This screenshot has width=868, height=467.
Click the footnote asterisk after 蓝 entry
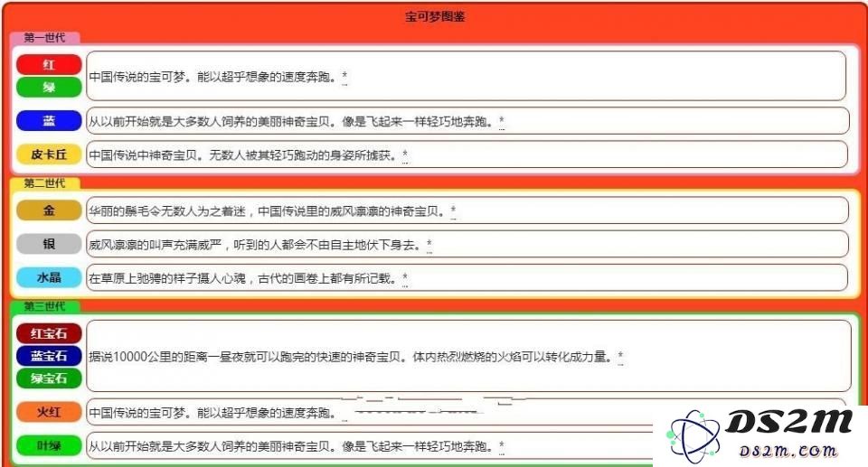pyautogui.click(x=502, y=121)
